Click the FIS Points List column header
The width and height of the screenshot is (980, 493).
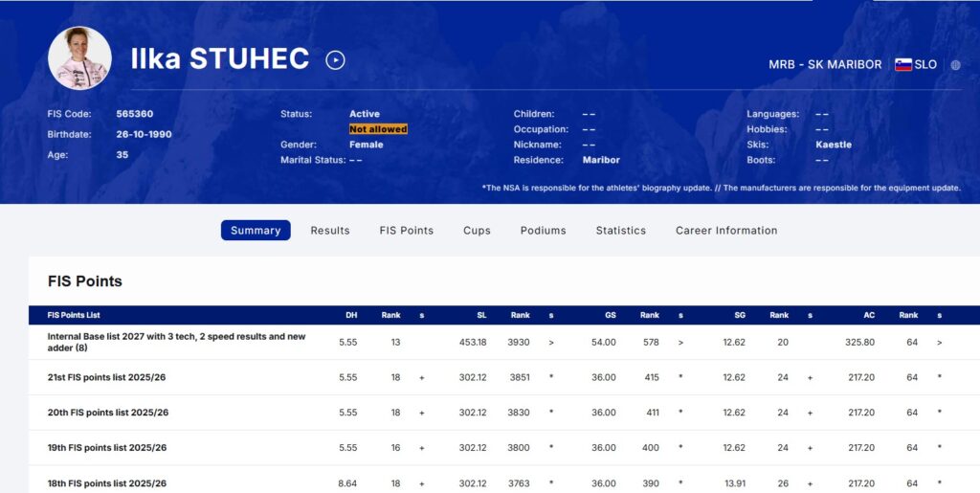click(x=74, y=315)
